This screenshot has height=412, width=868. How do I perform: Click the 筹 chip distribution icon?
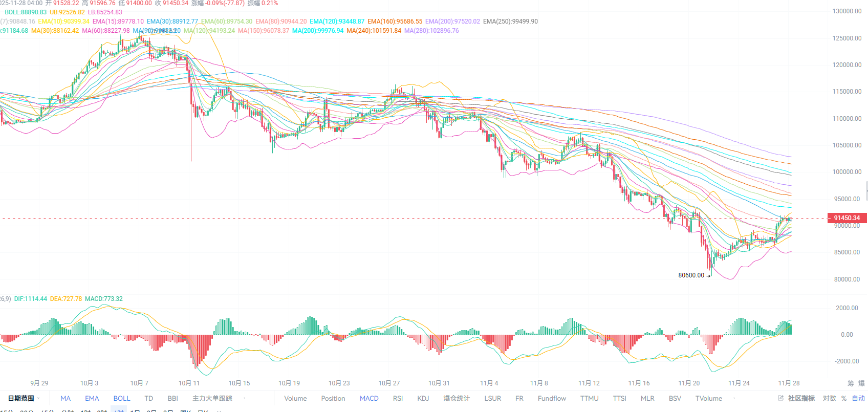[851, 383]
